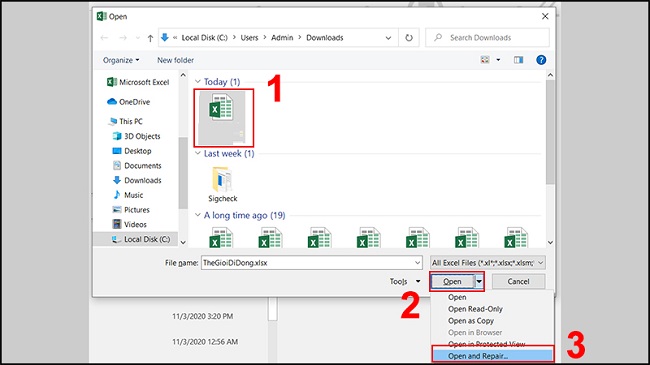Viewport: 650px width, 365px height.
Task: Click Downloads in the address path
Action: click(x=325, y=38)
